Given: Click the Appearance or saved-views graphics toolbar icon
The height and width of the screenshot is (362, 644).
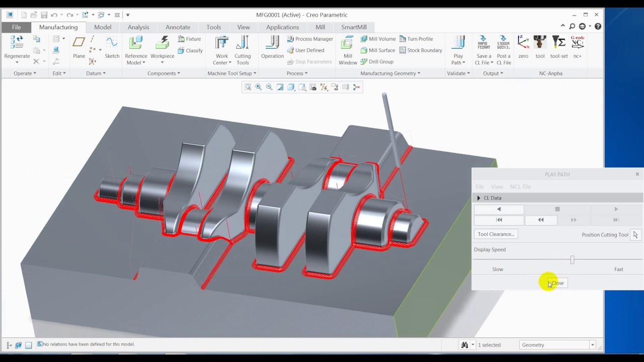Looking at the screenshot, I should click(313, 87).
